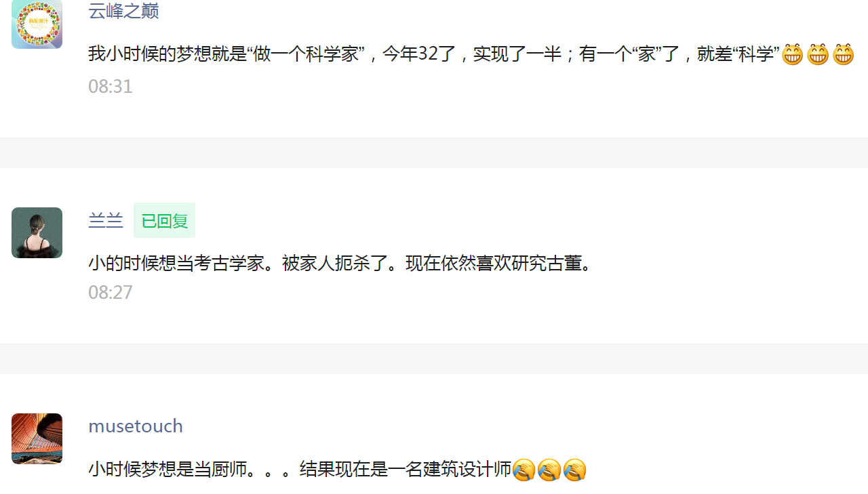Click first crying-laugh emoji after 建筑设计师
Image resolution: width=868 pixels, height=494 pixels.
point(524,470)
